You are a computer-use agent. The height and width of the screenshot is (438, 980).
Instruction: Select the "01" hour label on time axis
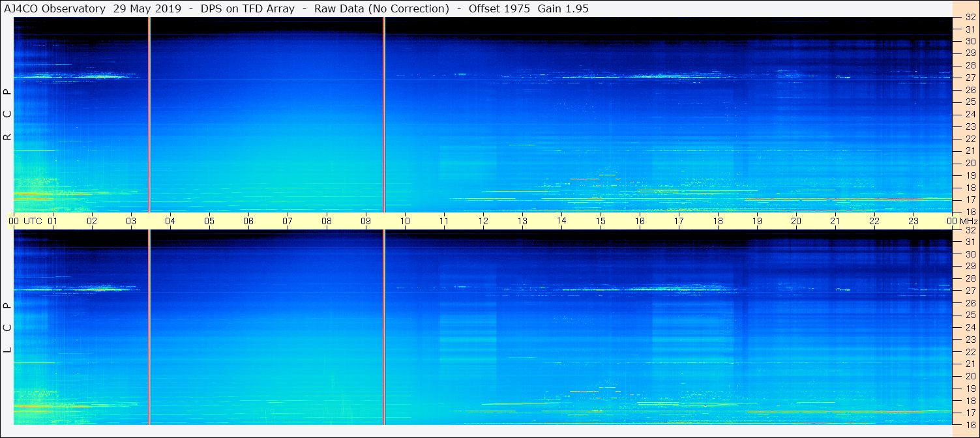(x=53, y=221)
